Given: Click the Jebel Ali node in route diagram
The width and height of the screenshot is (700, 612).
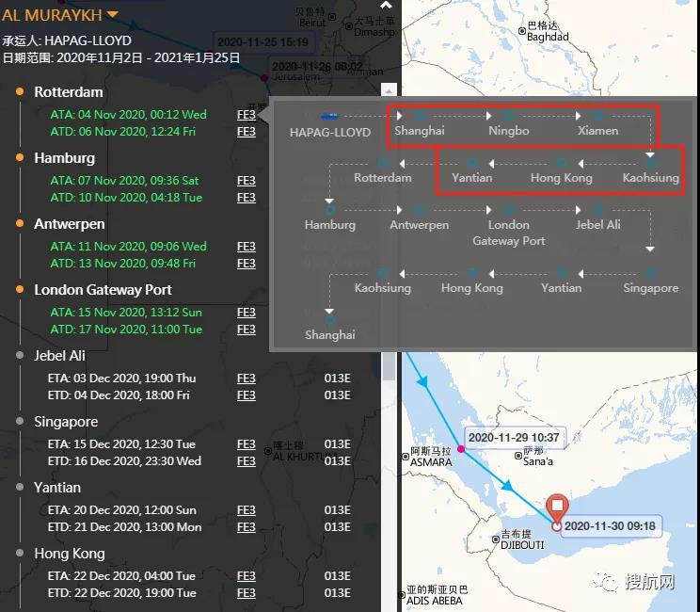Looking at the screenshot, I should 597,210.
